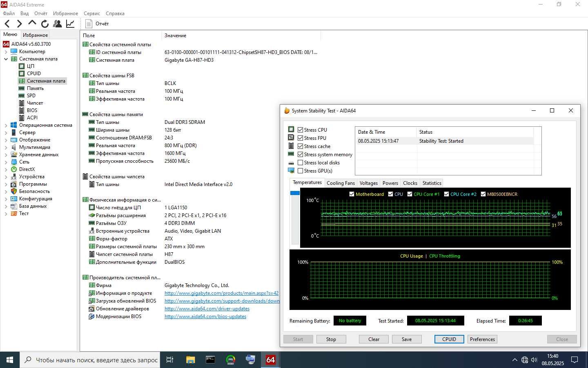Screen dimensions: 588x368
Task: Open the graph chart toolbar icon
Action: (70, 24)
